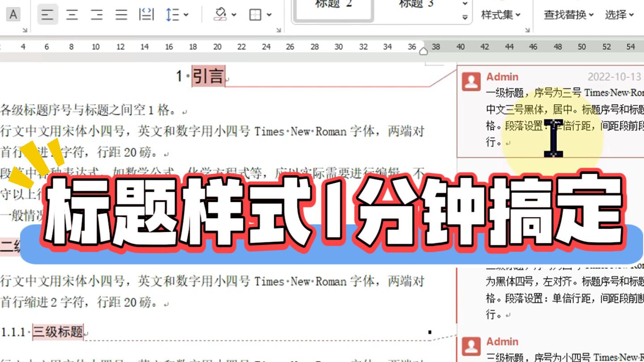Screen dimensions: 644x362
Task: Open the line spacing dropdown arrow
Action: [186, 15]
